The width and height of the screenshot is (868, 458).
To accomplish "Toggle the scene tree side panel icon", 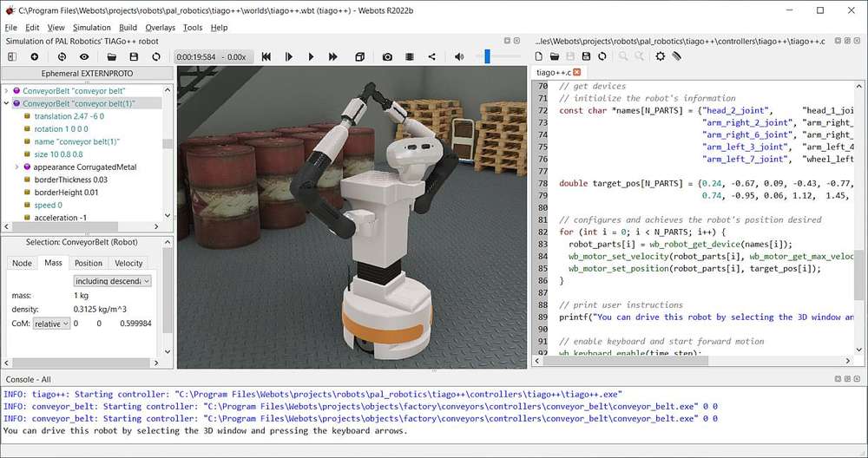I will pos(12,56).
